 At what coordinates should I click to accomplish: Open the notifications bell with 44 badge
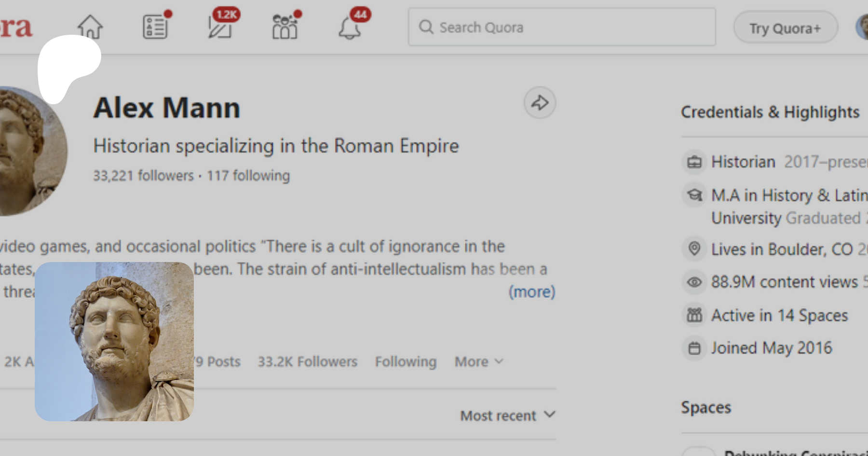pyautogui.click(x=350, y=28)
